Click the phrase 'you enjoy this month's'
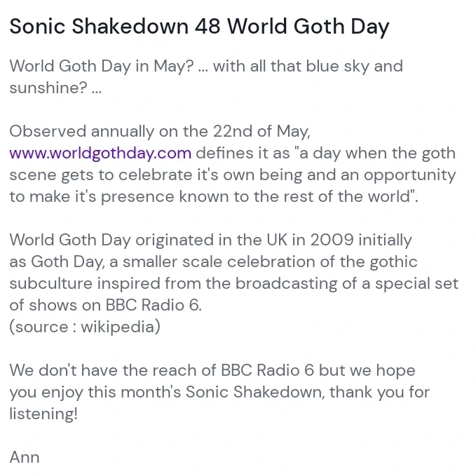The width and height of the screenshot is (476, 476). pos(95,392)
